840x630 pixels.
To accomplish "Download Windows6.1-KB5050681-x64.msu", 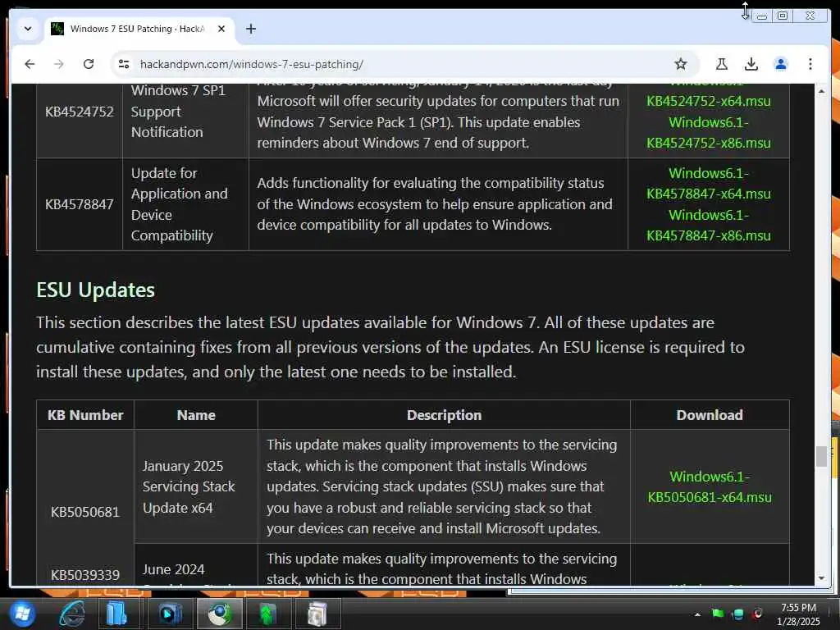I will pyautogui.click(x=710, y=486).
